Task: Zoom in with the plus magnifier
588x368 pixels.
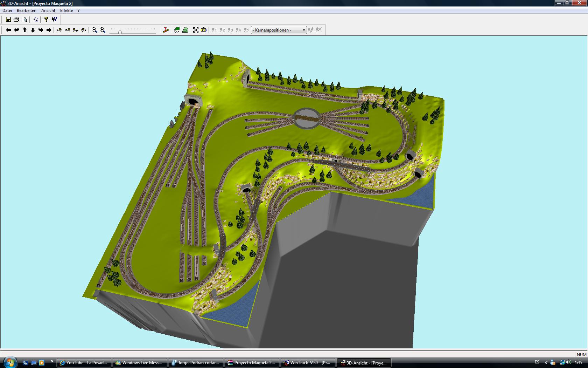Action: 102,30
